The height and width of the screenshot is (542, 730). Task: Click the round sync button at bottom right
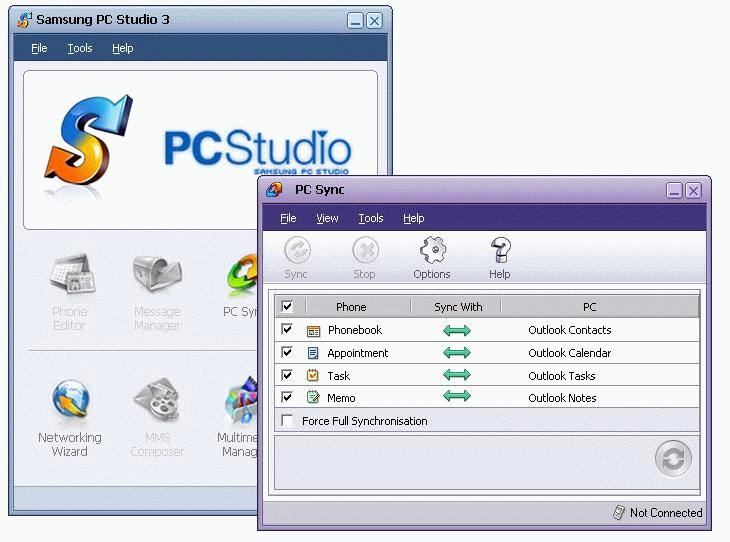[673, 459]
